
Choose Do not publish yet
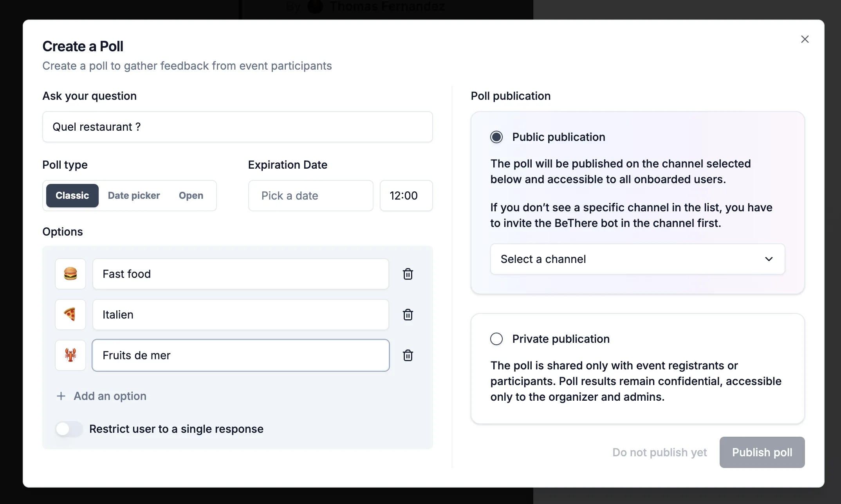coord(660,452)
